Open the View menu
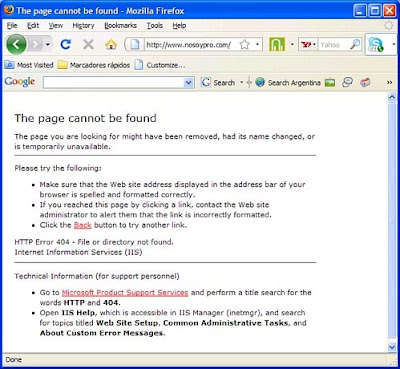The width and height of the screenshot is (400, 369). point(56,26)
